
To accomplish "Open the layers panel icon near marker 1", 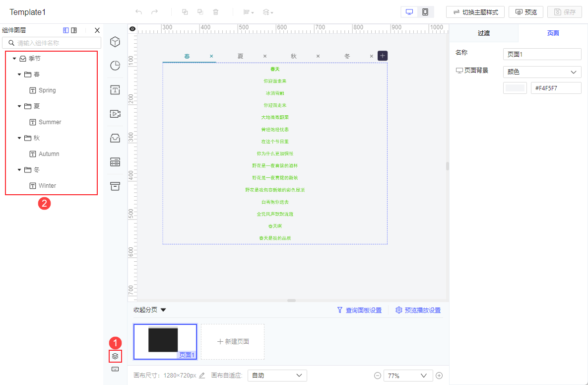I will click(115, 356).
